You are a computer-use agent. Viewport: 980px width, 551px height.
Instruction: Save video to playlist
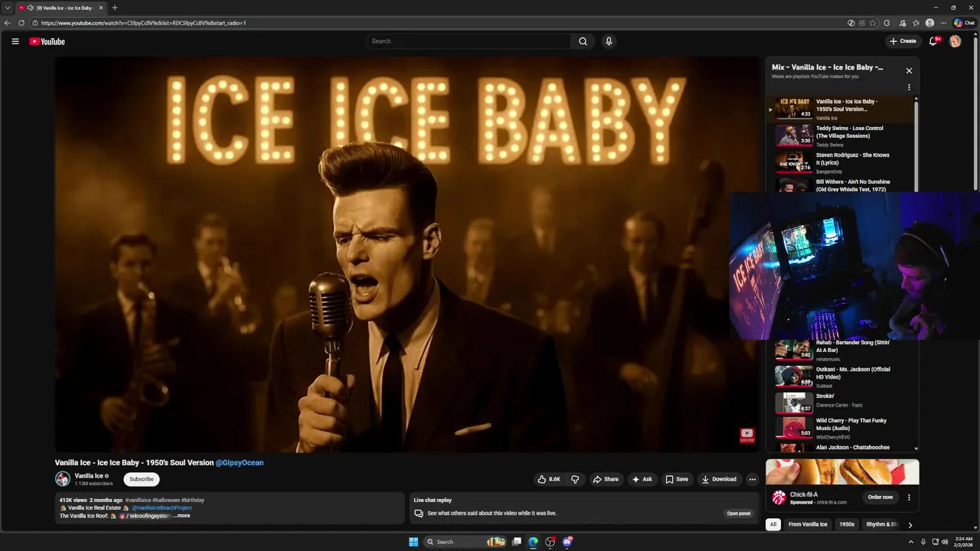pyautogui.click(x=676, y=479)
